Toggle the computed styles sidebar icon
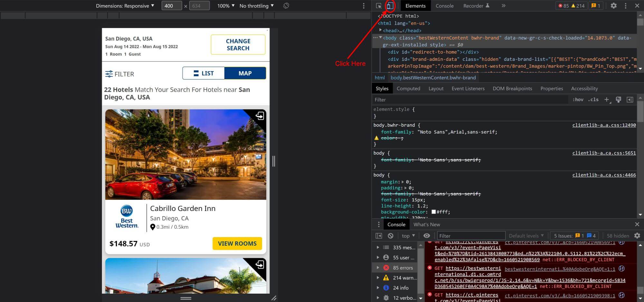The height and width of the screenshot is (302, 644). 630,100
